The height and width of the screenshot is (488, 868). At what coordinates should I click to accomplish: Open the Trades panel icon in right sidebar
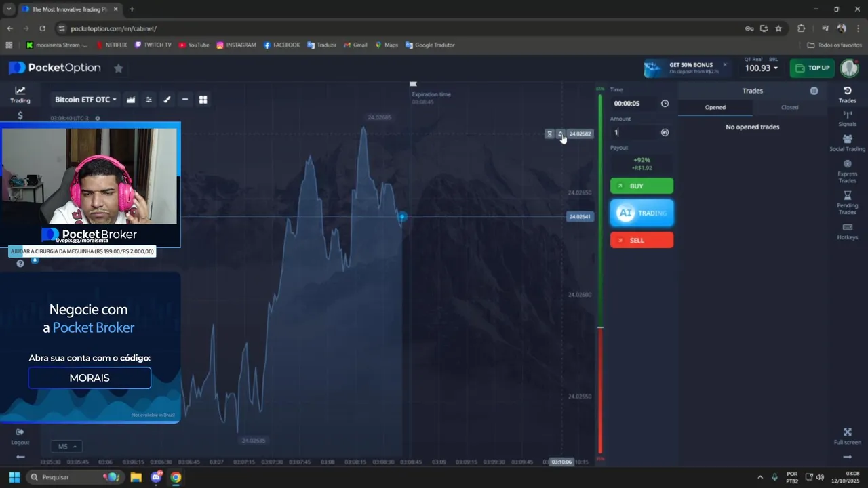(x=847, y=95)
